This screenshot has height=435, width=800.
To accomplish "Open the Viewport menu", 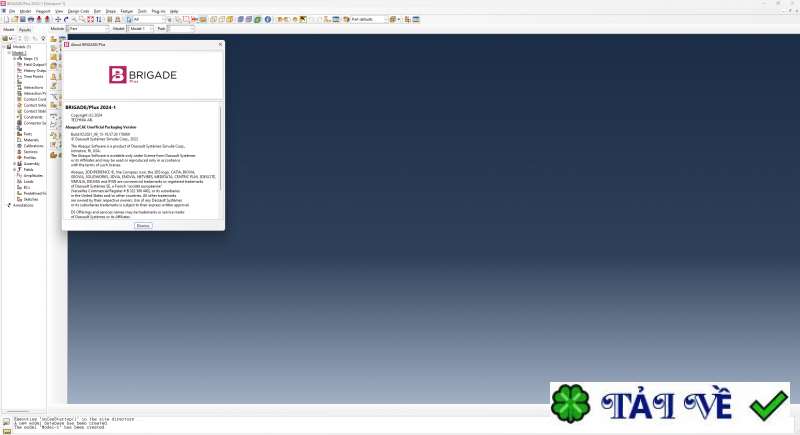I will 43,11.
